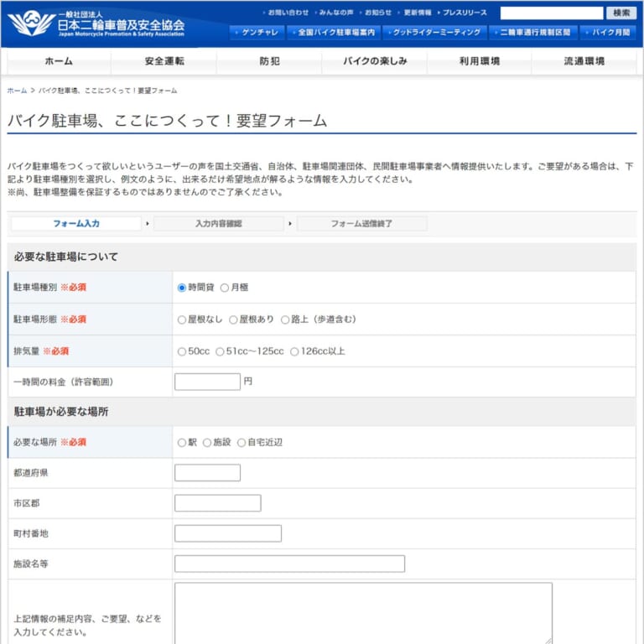Click the 駐車場が必要な場所 section heading
The height and width of the screenshot is (644, 644).
point(60,412)
